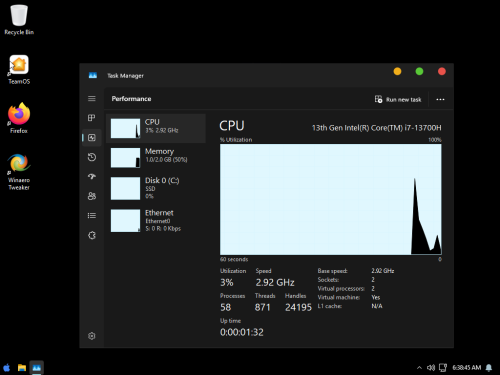Click the processor name 13th Gen Intel Core i7-13700H
The width and height of the screenshot is (500, 375).
(376, 128)
